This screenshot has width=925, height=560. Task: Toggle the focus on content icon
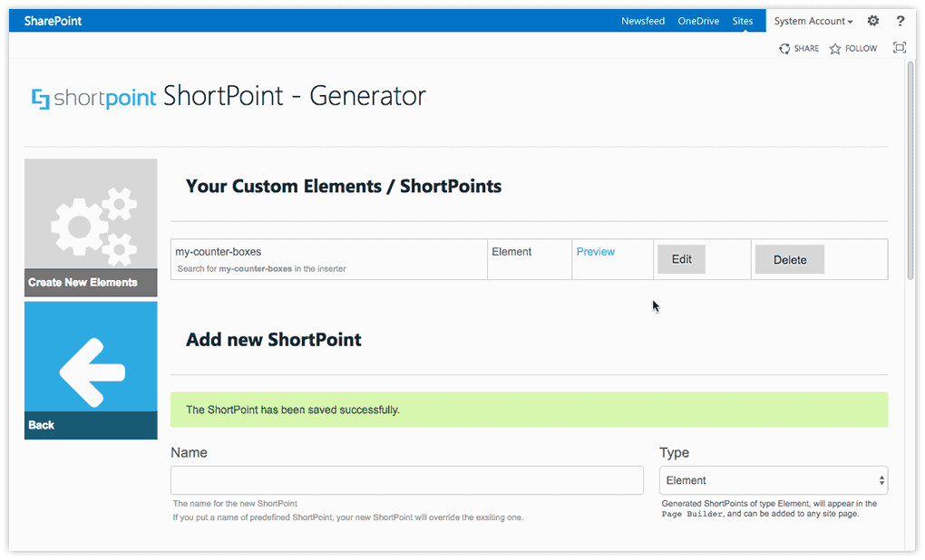(x=900, y=48)
